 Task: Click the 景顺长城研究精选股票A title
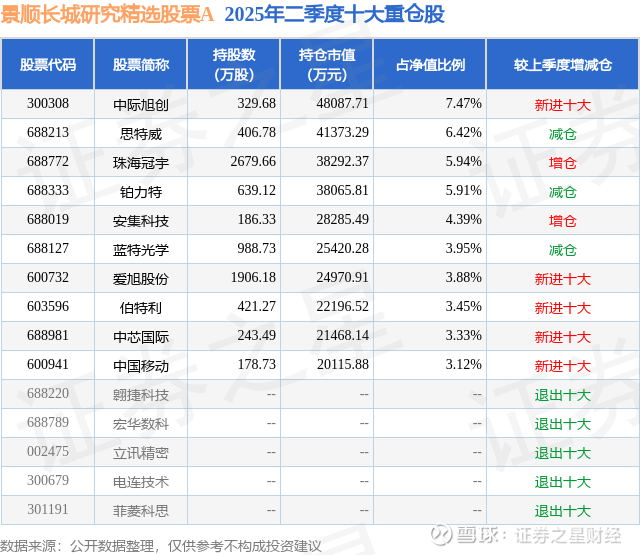(x=107, y=15)
